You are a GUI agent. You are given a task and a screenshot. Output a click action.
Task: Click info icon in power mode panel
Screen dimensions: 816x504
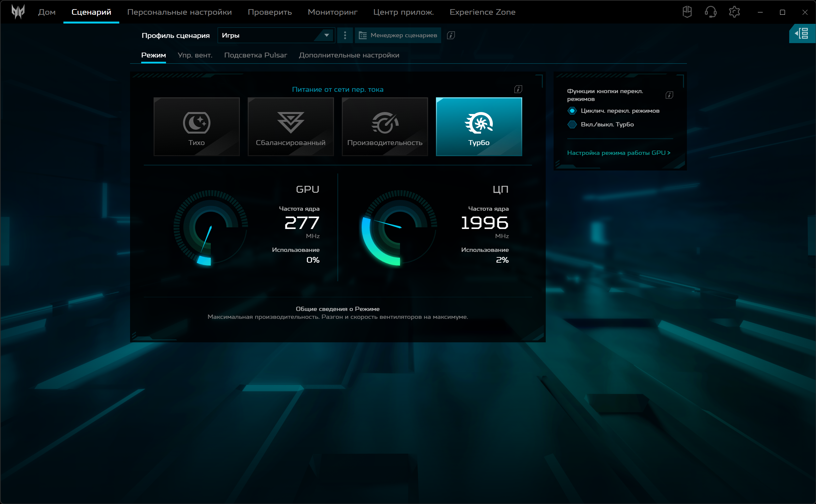tap(518, 89)
